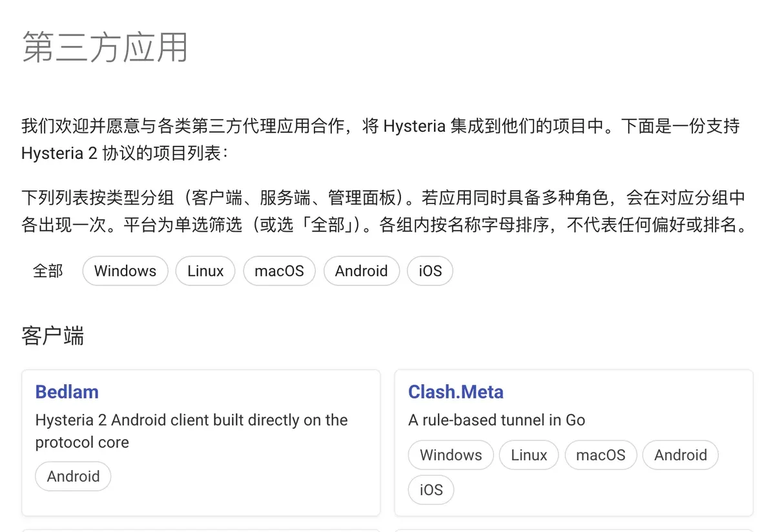Click the Bedlam description text
The width and height of the screenshot is (775, 532).
192,431
